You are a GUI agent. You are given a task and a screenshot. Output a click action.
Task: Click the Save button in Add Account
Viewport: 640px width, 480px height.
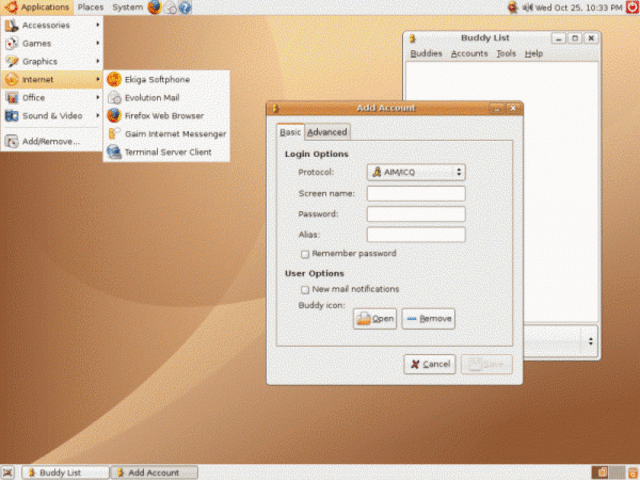[487, 364]
